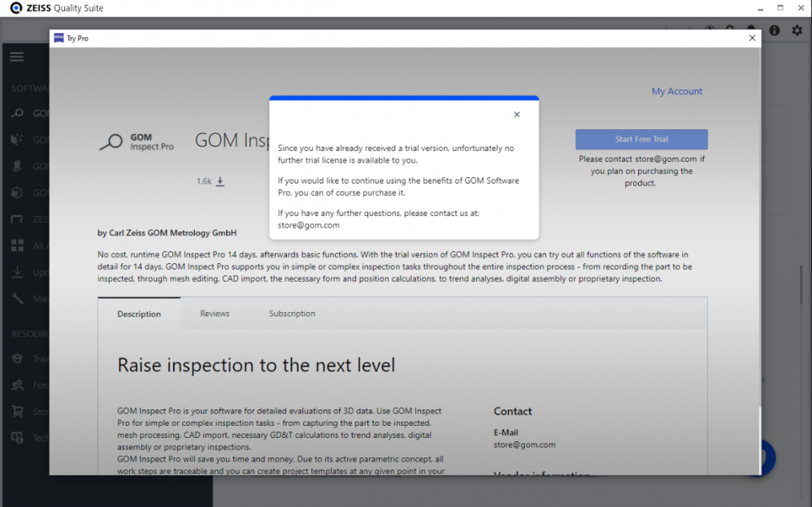The image size is (812, 507).
Task: Click the Updates download arrow sidebar icon
Action: pyautogui.click(x=17, y=272)
